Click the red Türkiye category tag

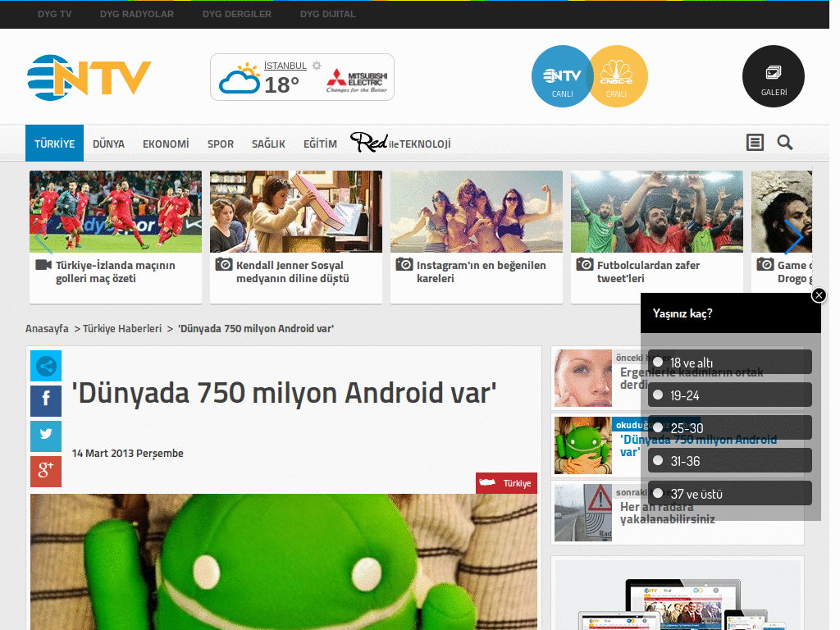506,483
